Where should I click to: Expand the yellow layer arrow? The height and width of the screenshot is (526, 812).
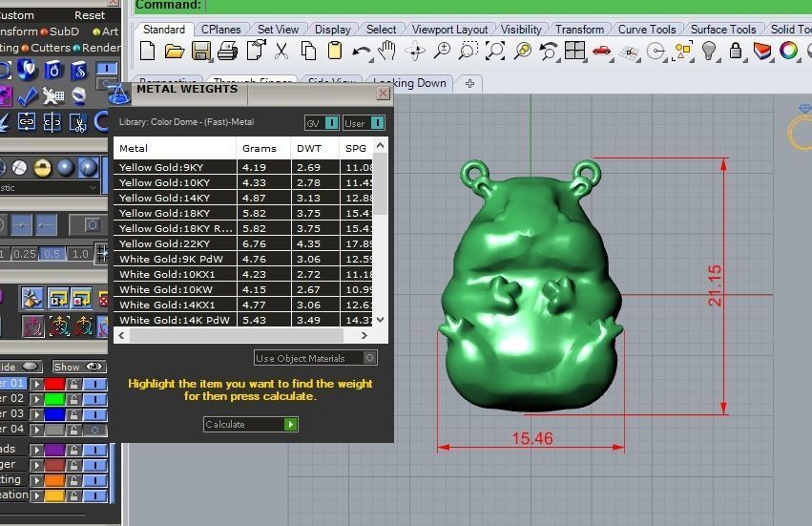click(36, 495)
